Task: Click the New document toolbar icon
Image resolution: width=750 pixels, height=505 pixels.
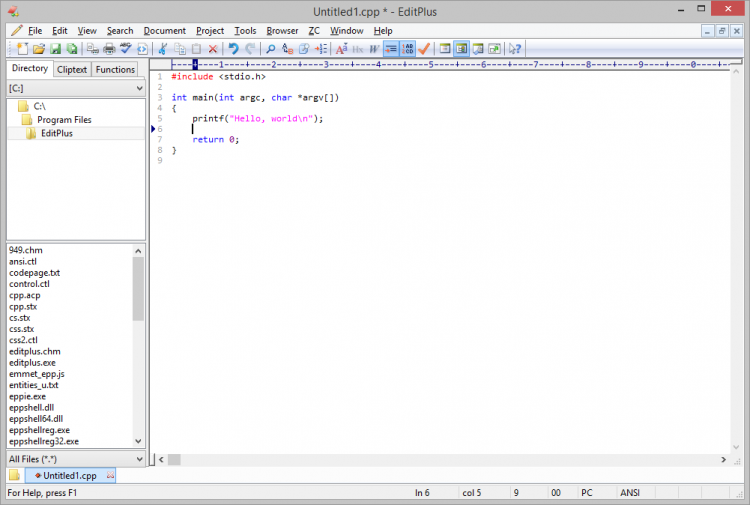Action: pyautogui.click(x=21, y=48)
